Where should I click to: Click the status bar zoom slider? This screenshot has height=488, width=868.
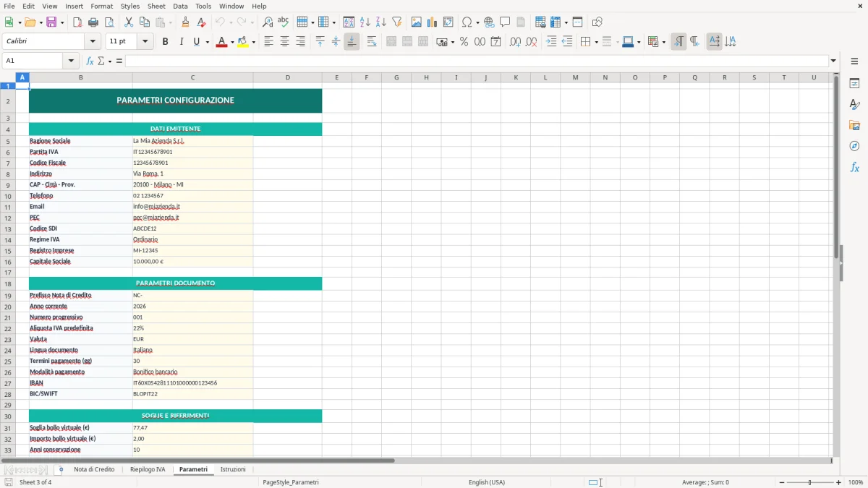[810, 482]
